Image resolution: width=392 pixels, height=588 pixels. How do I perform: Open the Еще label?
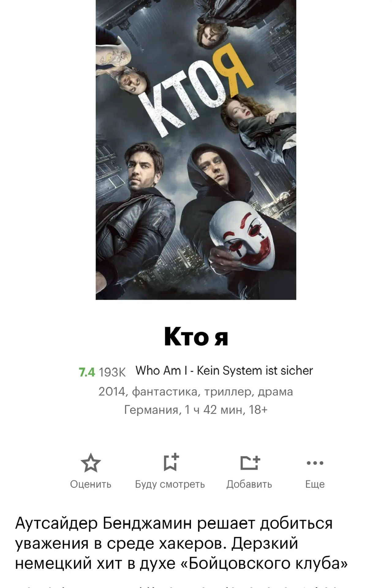tap(315, 484)
